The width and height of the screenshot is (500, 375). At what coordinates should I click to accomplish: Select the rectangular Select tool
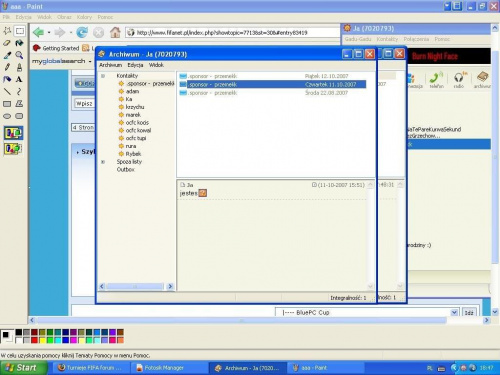point(19,31)
